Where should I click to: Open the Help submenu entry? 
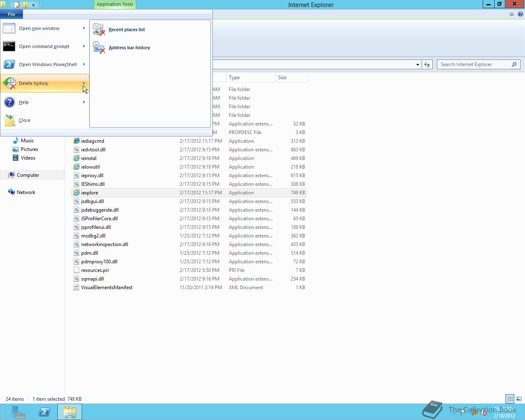click(44, 102)
